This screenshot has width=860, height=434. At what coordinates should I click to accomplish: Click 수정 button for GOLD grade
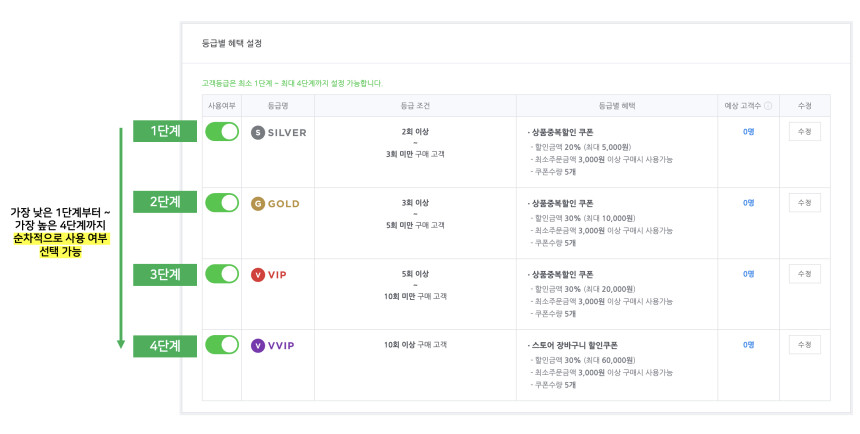[x=805, y=202]
